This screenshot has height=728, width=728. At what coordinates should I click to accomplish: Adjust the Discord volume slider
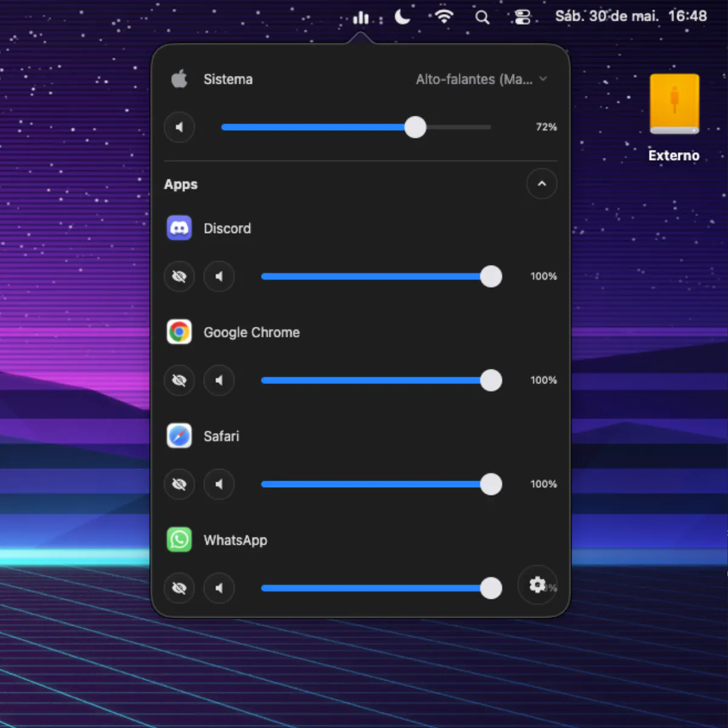click(381, 277)
